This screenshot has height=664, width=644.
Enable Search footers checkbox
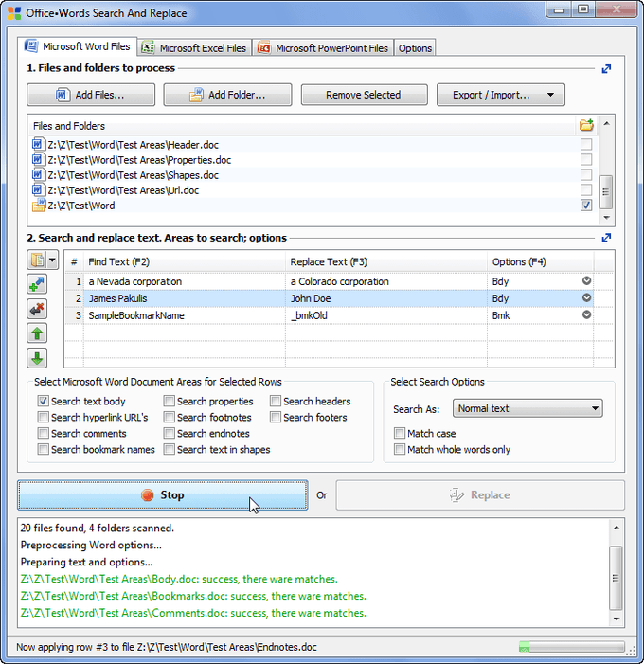point(276,417)
